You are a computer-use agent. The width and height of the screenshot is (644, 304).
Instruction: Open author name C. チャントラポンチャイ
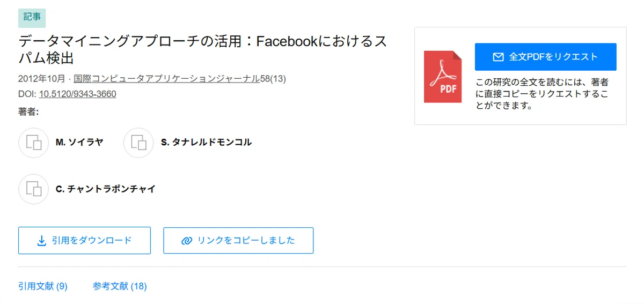106,189
